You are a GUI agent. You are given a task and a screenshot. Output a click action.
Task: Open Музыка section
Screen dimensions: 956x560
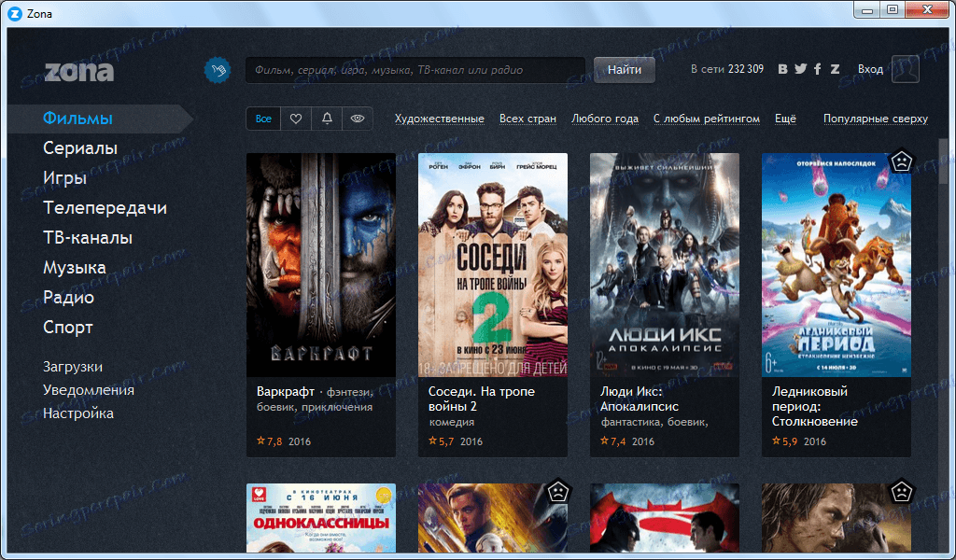click(75, 268)
